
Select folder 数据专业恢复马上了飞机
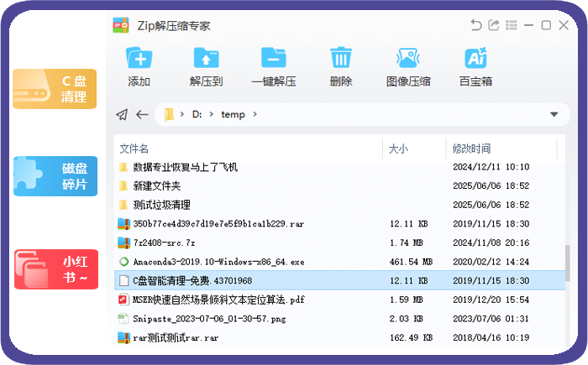(339, 167)
